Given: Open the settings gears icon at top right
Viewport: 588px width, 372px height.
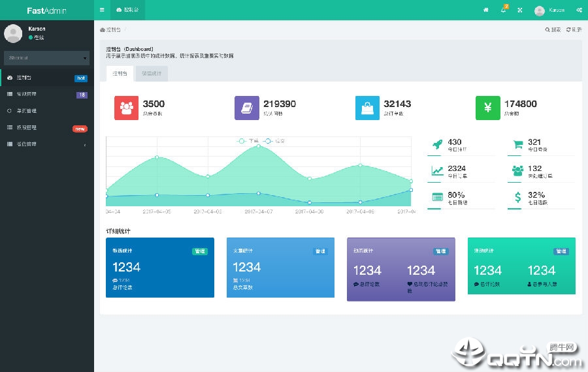Looking at the screenshot, I should coord(579,10).
